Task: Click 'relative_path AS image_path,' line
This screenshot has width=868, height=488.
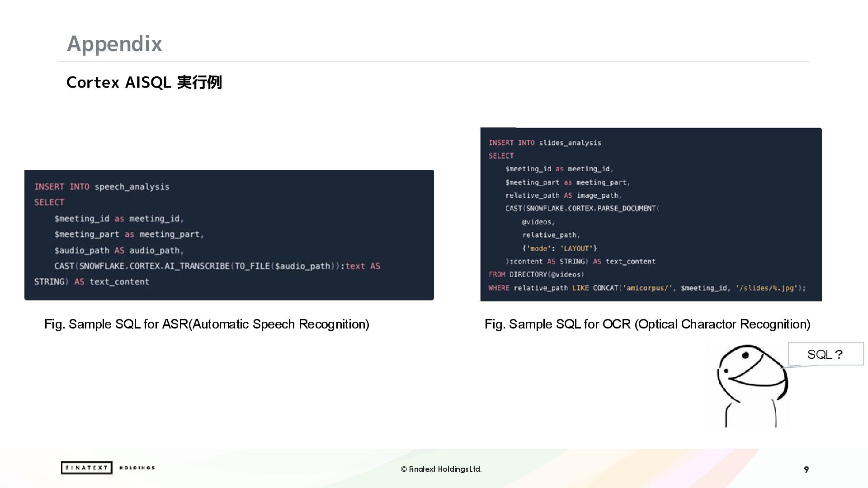Action: tap(564, 196)
